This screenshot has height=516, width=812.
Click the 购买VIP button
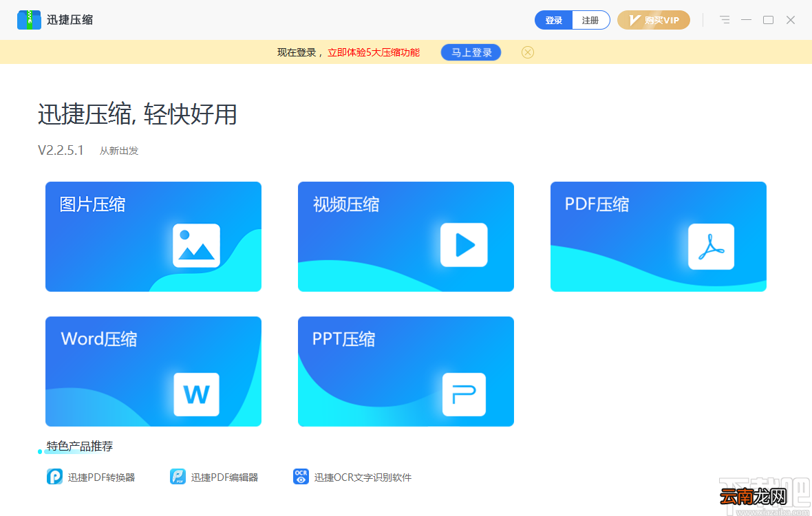point(654,20)
